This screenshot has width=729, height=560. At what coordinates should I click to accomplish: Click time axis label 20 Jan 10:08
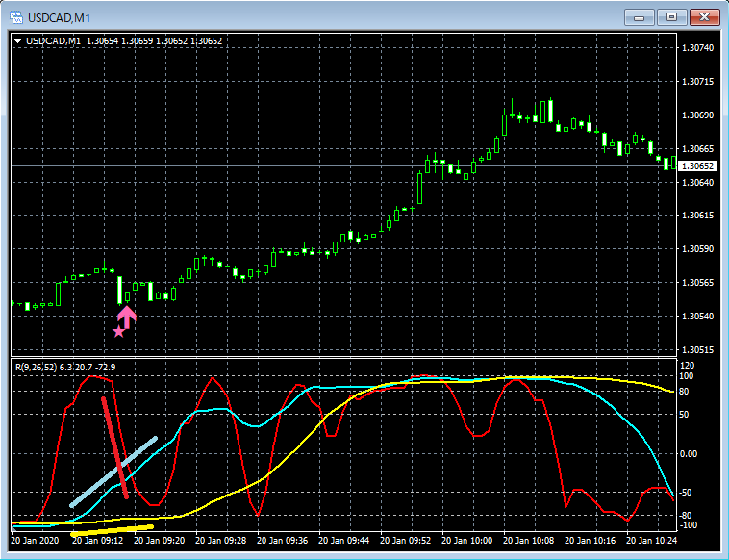(x=529, y=541)
